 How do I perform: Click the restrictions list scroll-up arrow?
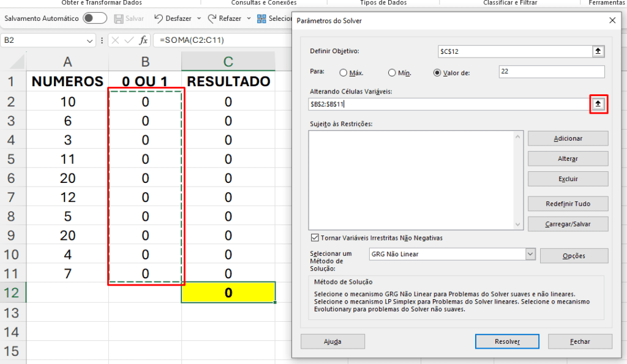click(518, 136)
